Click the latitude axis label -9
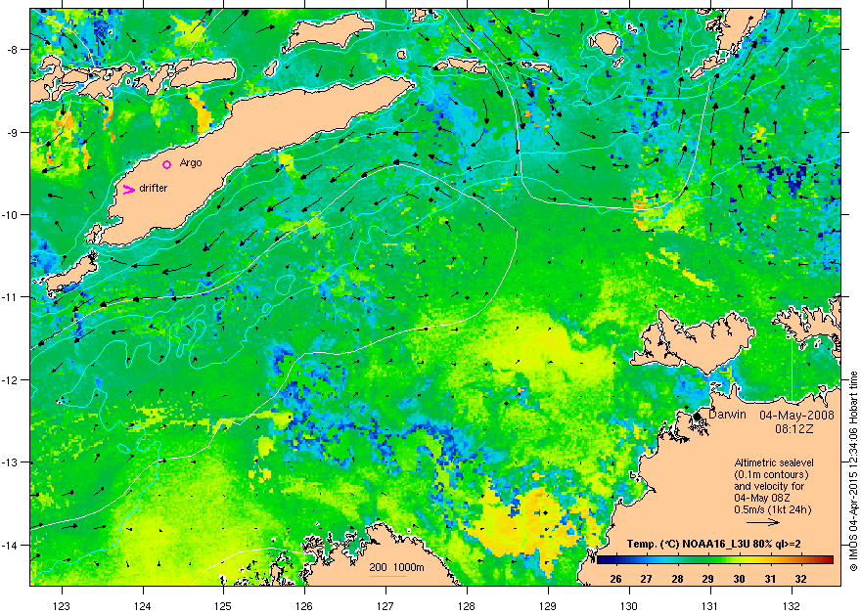Viewport: 861px width, 616px height. point(12,132)
